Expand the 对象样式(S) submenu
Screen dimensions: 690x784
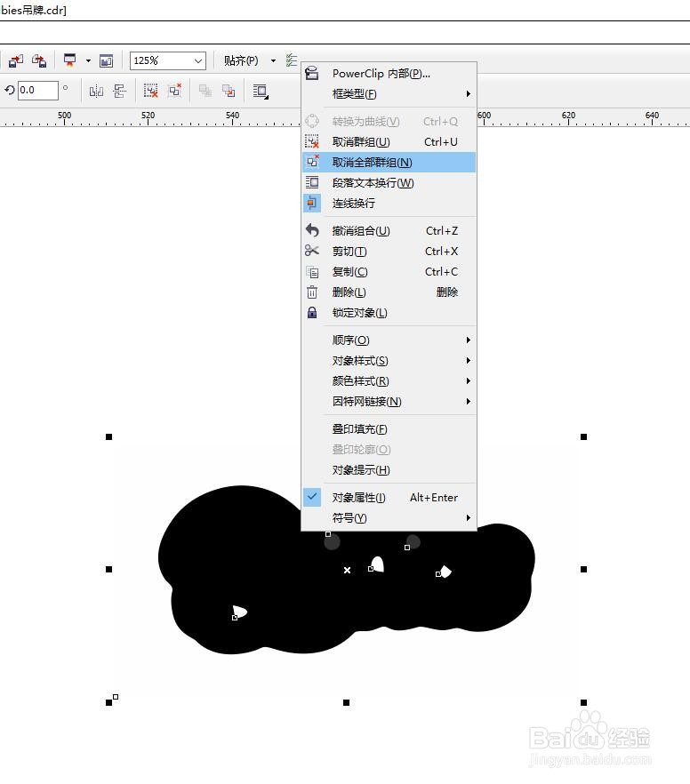(x=389, y=361)
